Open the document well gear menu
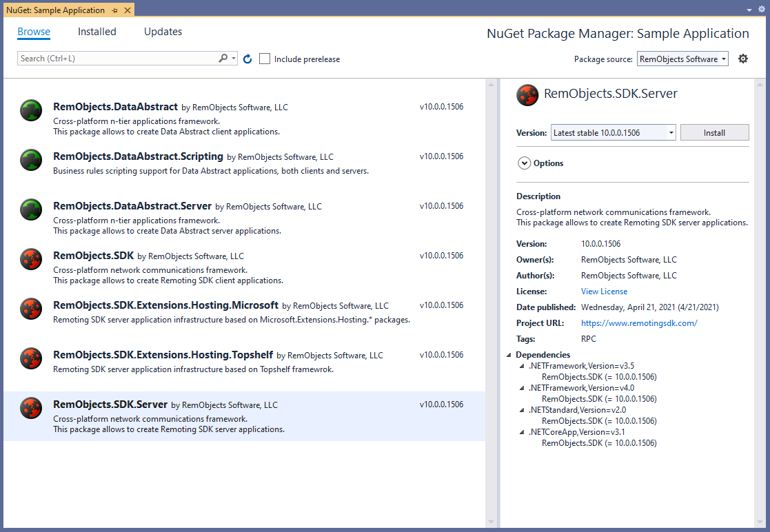Viewport: 770px width, 532px height. pos(762,10)
